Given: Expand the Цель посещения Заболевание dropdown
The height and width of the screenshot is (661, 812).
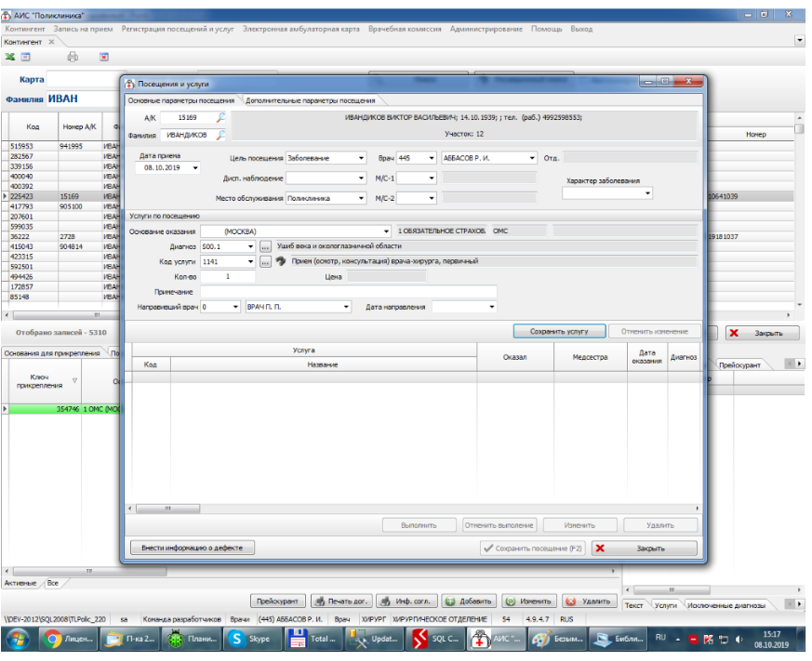Looking at the screenshot, I should coord(361,158).
